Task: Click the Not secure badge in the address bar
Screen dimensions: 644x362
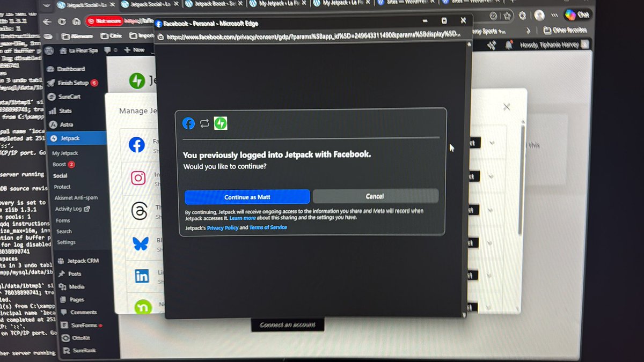Action: click(x=104, y=22)
